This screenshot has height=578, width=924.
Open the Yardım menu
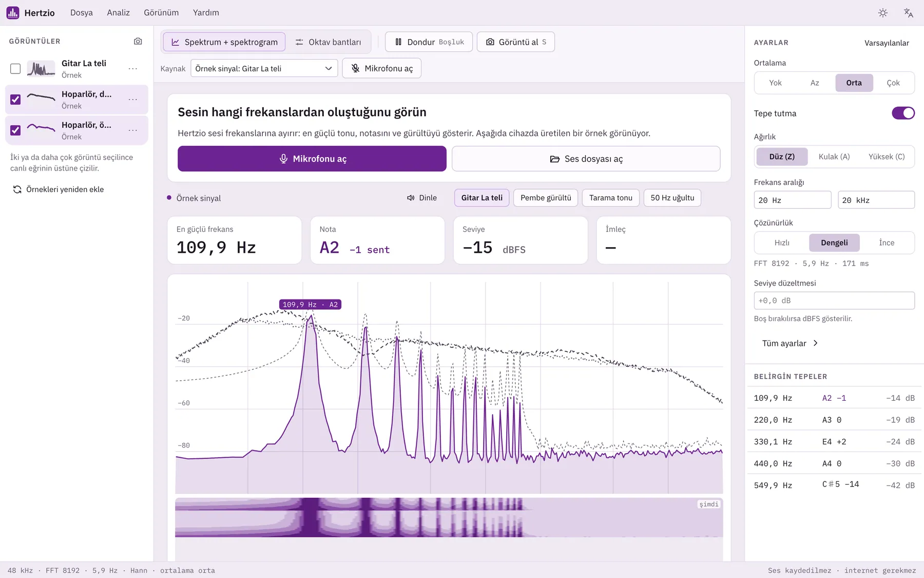[x=206, y=13]
